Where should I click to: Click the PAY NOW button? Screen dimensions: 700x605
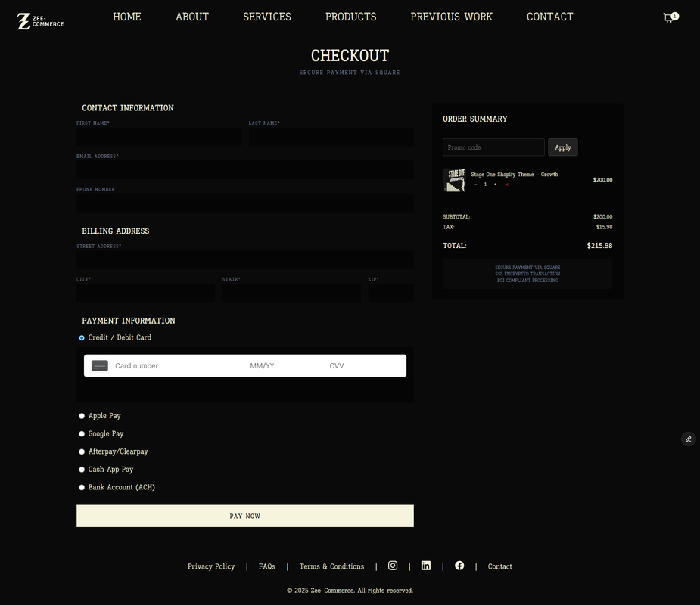(245, 516)
